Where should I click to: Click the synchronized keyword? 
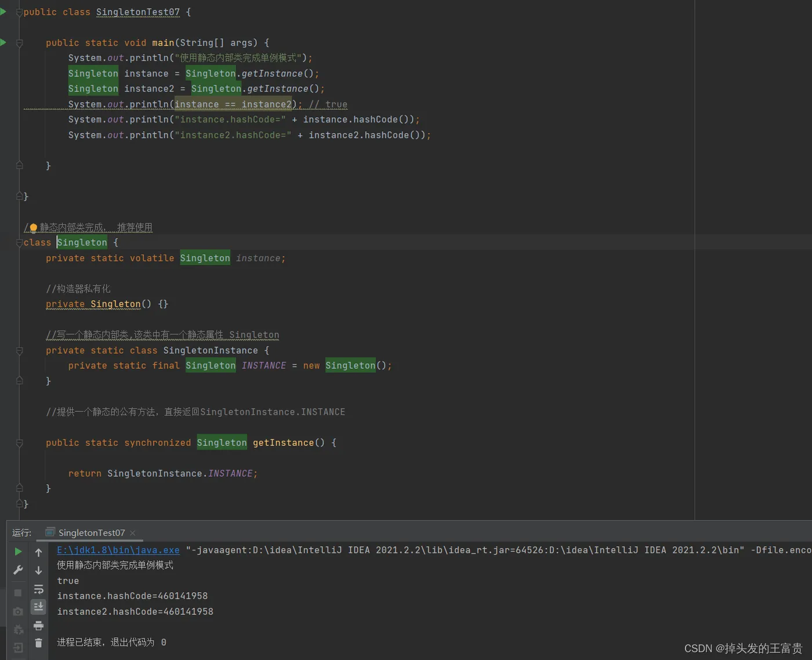(x=158, y=443)
